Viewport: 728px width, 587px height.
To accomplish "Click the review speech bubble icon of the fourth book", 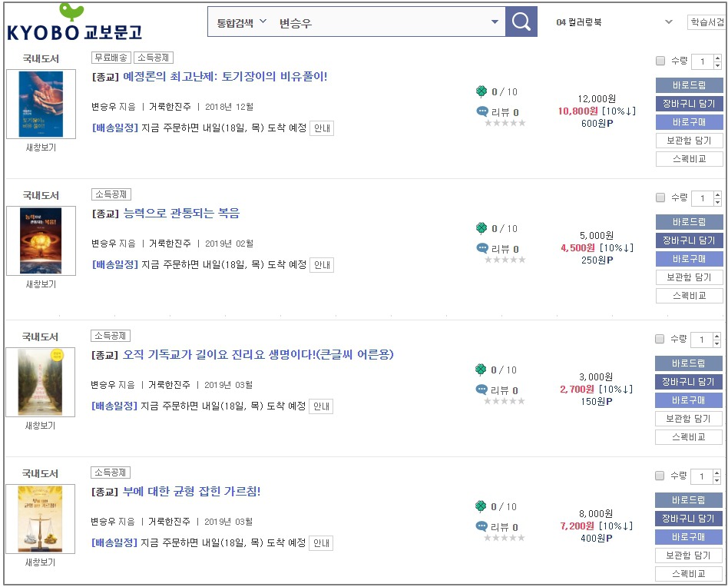I will click(481, 526).
